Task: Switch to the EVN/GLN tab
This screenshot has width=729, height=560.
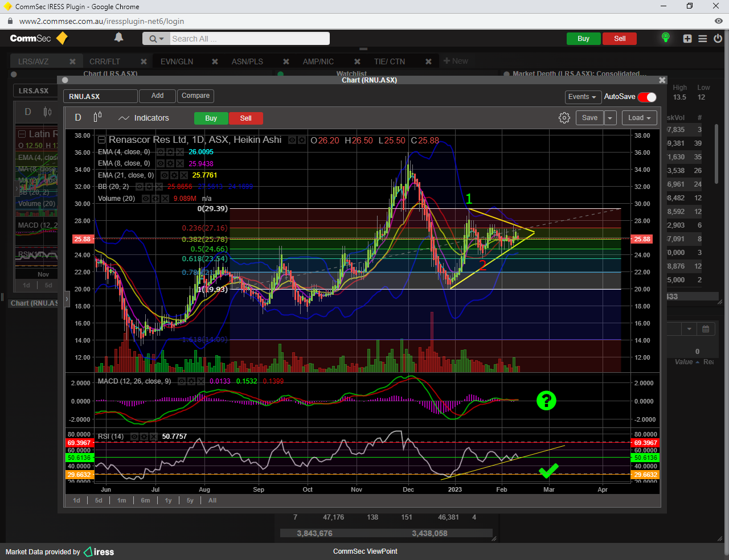Action: pyautogui.click(x=177, y=61)
